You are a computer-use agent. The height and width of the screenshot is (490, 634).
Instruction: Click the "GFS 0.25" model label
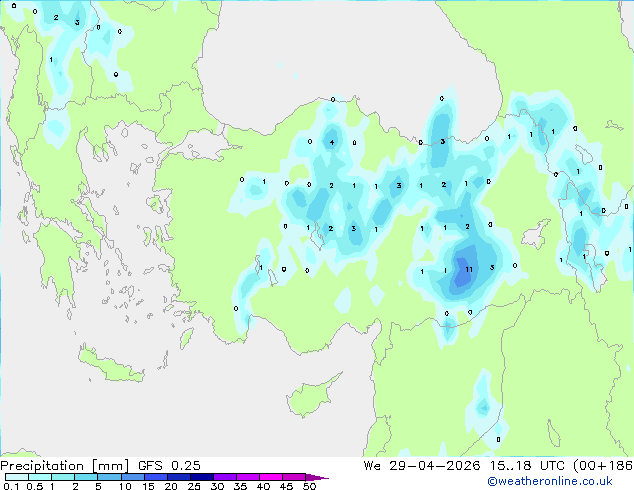[169, 466]
